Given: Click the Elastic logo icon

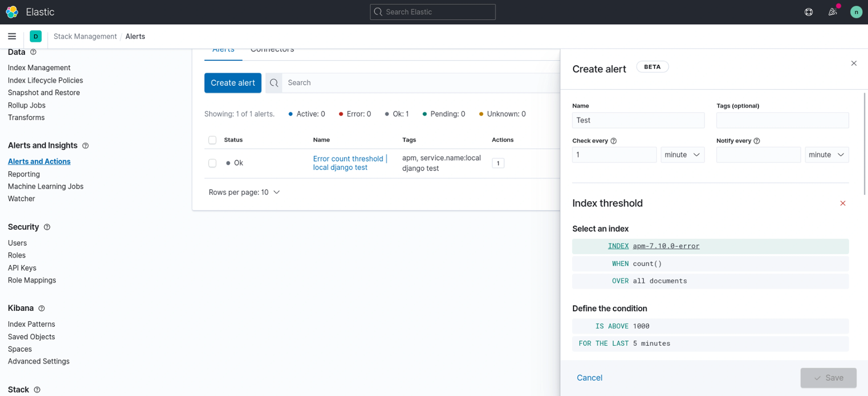Looking at the screenshot, I should 12,12.
